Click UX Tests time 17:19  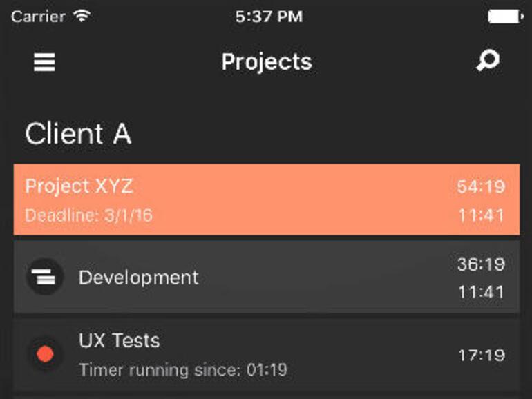pyautogui.click(x=480, y=356)
